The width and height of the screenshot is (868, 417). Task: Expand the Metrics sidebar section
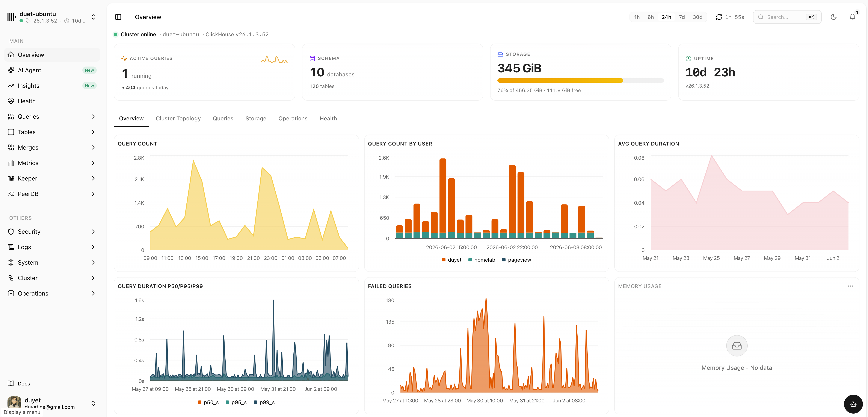click(93, 163)
